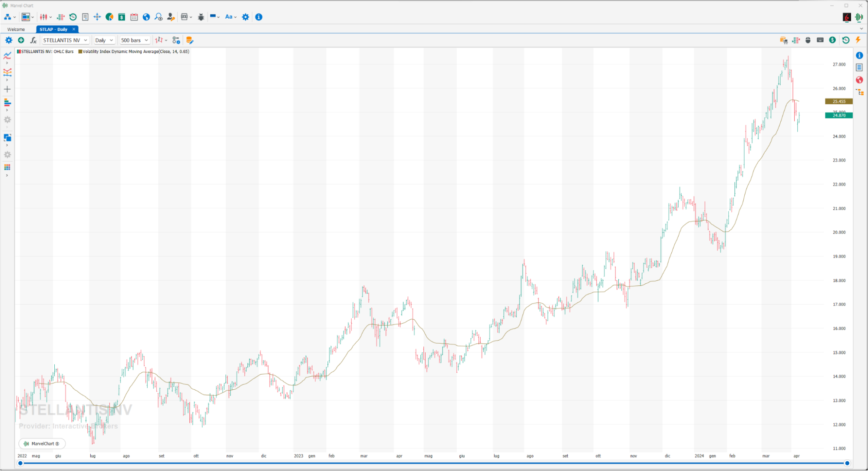The width and height of the screenshot is (868, 471).
Task: Click the document report icon in main toolbar
Action: [85, 17]
